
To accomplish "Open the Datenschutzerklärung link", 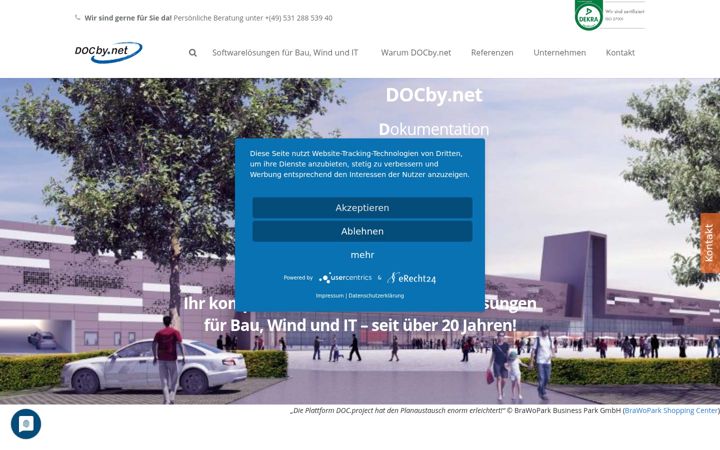I will point(376,296).
